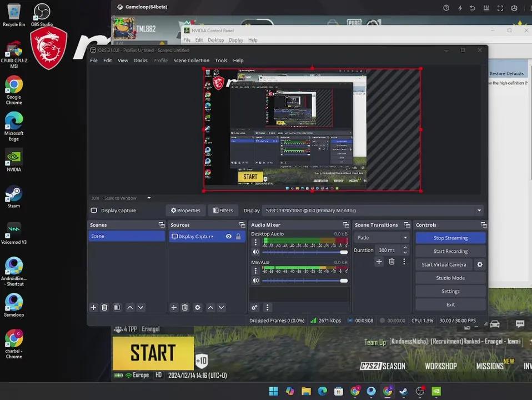Open Edit menu in OBS

[108, 61]
